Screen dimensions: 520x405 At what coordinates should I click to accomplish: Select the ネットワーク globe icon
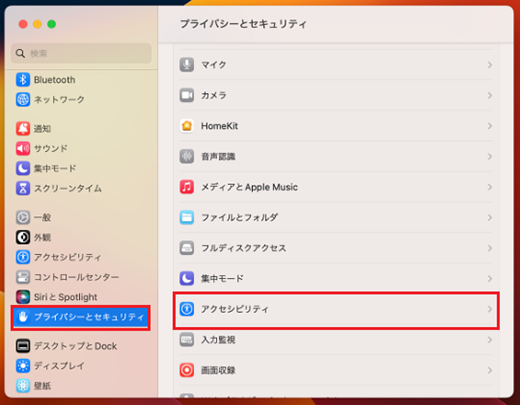click(x=23, y=99)
